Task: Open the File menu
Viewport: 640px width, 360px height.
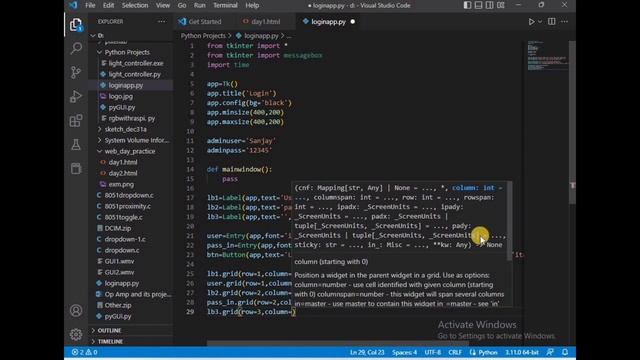Action: coord(90,5)
